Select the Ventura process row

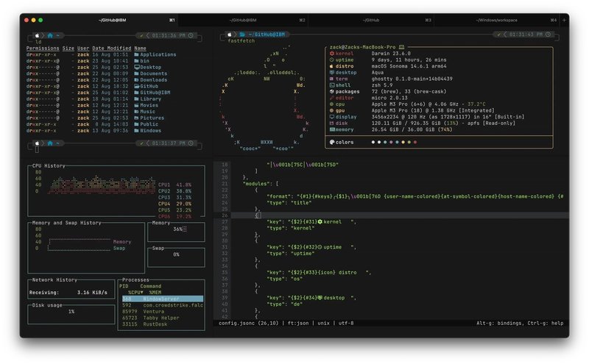click(163, 312)
